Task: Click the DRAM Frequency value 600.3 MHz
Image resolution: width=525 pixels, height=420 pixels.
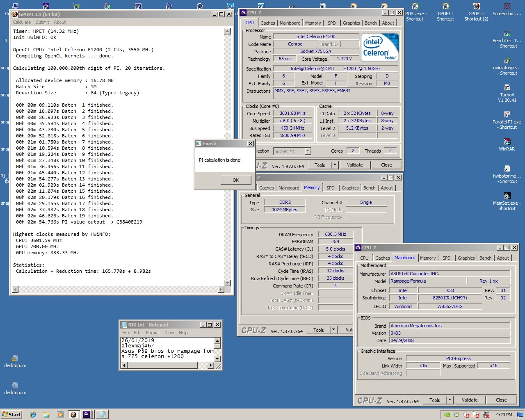Action: pyautogui.click(x=336, y=234)
